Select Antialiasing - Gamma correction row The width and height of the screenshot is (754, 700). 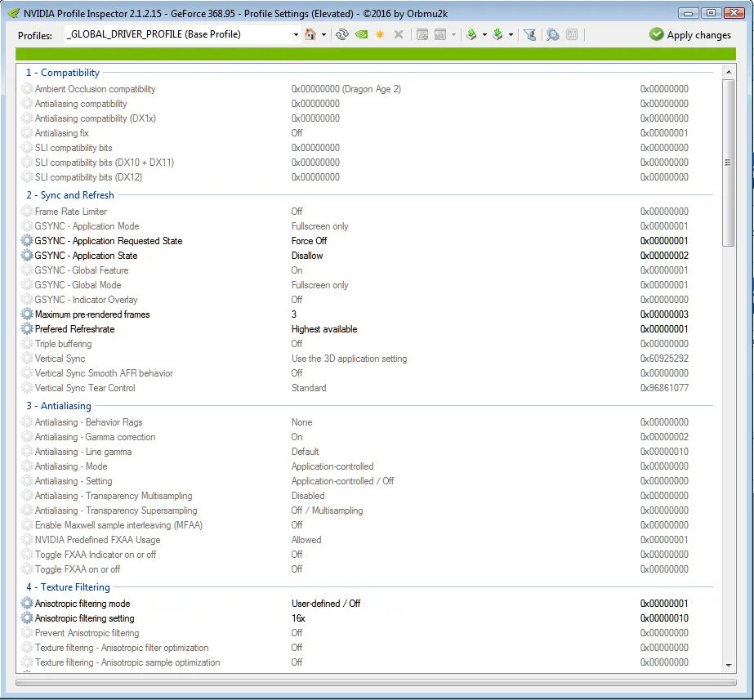368,437
